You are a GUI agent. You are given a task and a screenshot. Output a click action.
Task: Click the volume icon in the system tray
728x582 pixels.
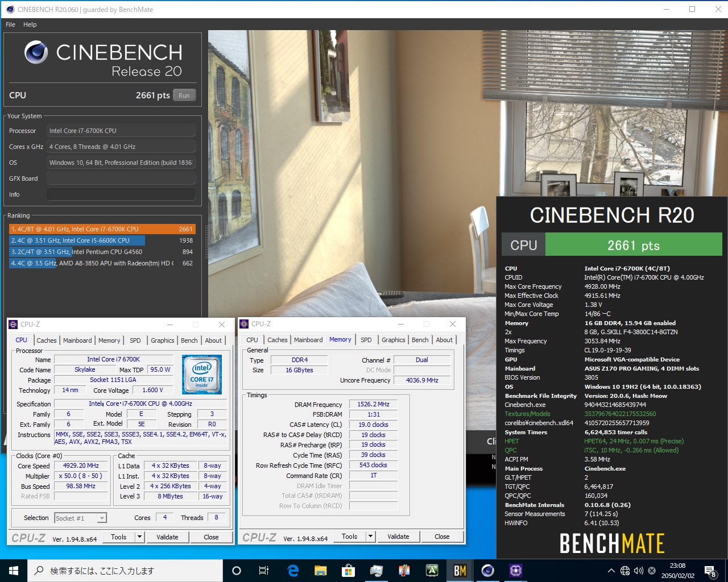[638, 571]
